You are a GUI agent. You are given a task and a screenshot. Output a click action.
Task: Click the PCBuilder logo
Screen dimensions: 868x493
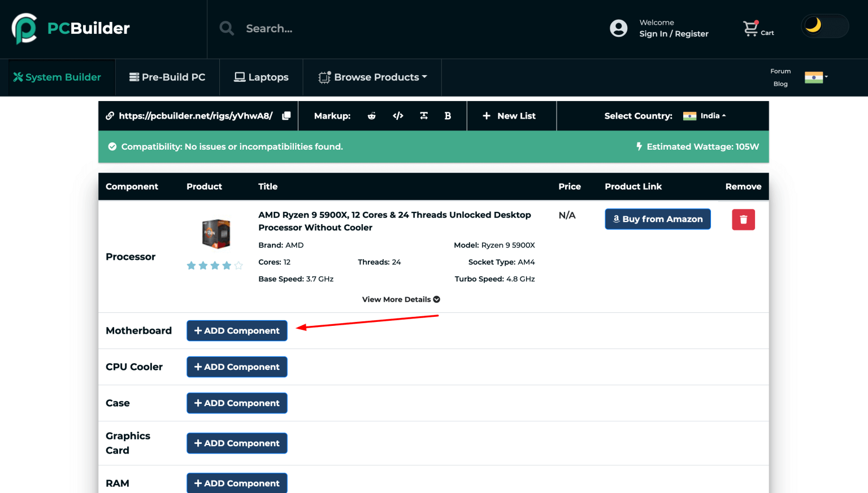coord(71,28)
